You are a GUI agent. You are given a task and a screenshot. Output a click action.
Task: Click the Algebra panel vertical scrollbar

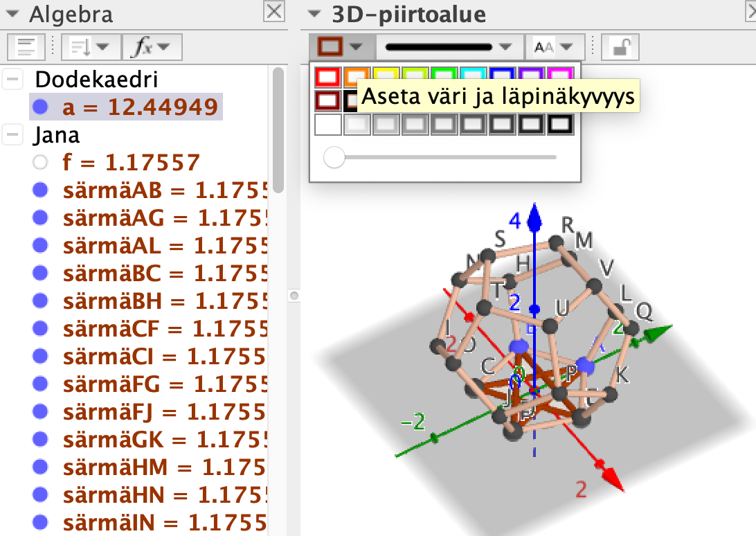click(x=278, y=130)
